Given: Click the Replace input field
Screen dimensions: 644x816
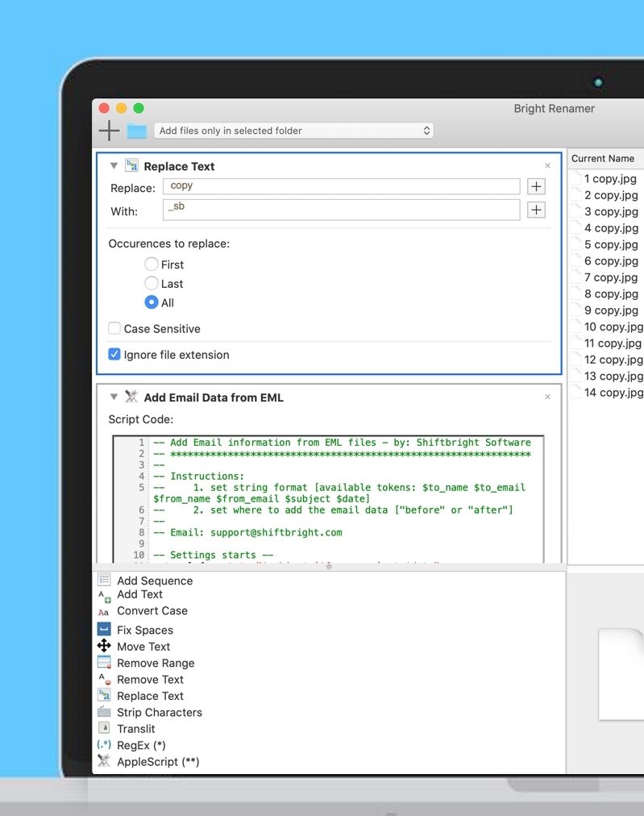Looking at the screenshot, I should (341, 186).
